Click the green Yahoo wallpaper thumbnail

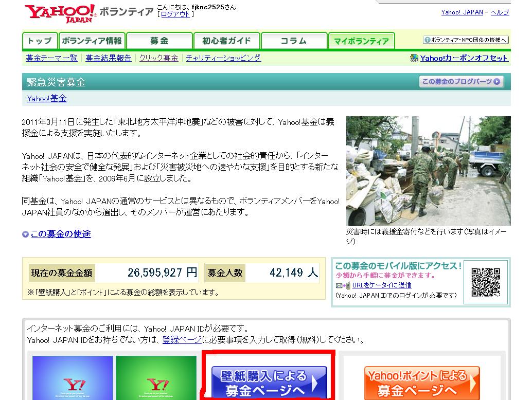[156, 377]
